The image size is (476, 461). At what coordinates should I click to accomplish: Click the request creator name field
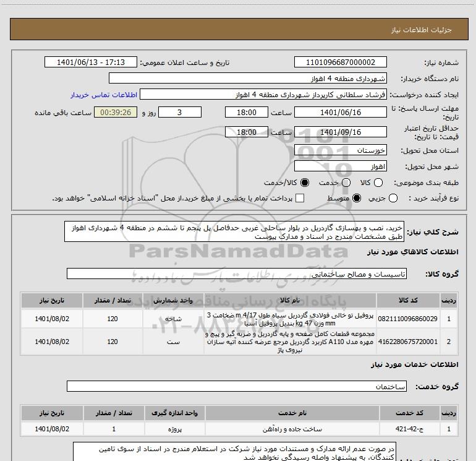pyautogui.click(x=263, y=94)
